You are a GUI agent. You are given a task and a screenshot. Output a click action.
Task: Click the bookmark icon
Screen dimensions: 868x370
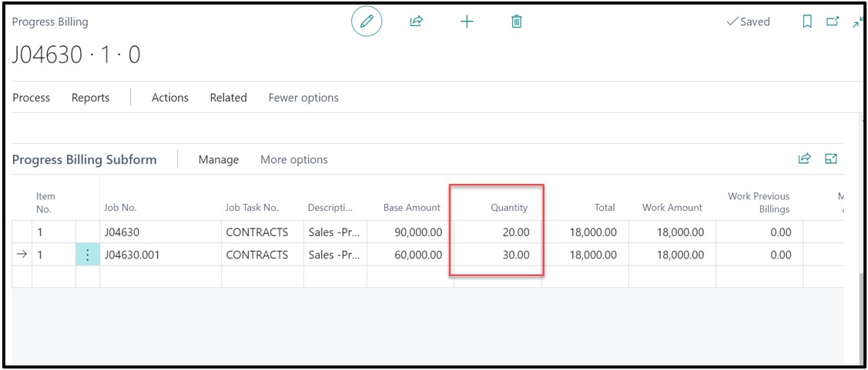tap(807, 22)
